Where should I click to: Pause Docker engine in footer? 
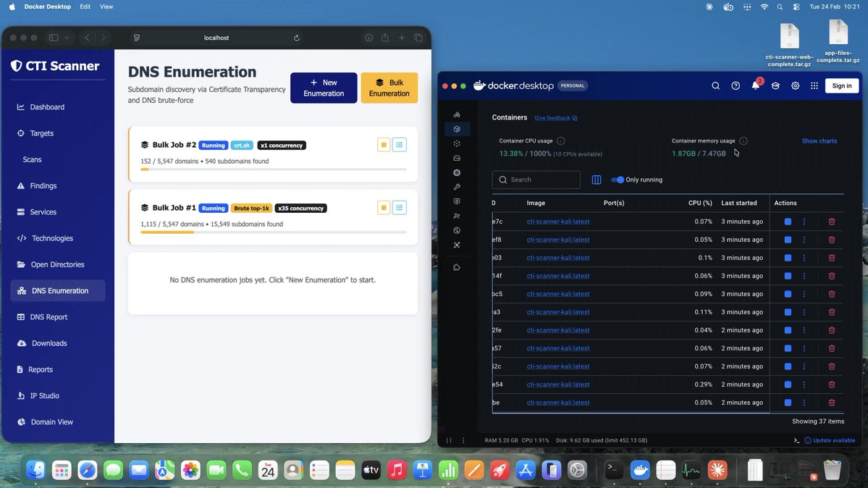(449, 440)
